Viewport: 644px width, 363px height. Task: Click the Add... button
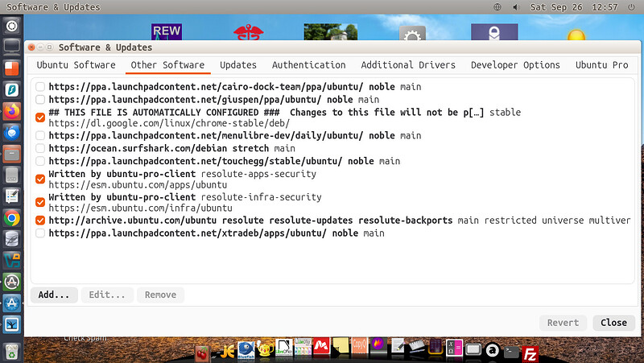54,295
